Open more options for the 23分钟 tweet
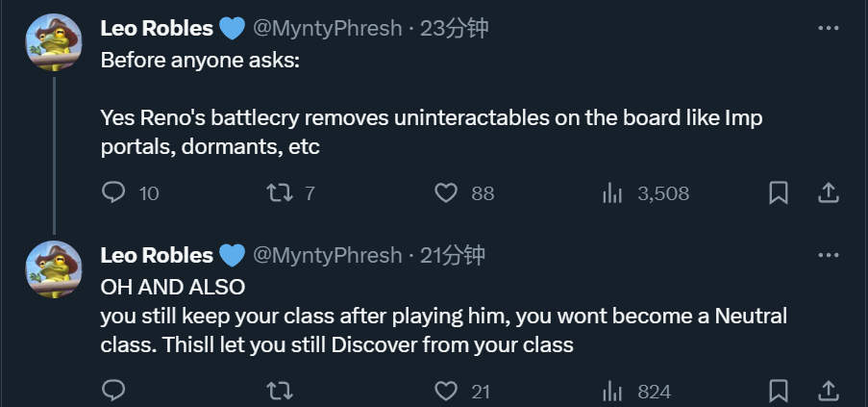 click(x=829, y=28)
